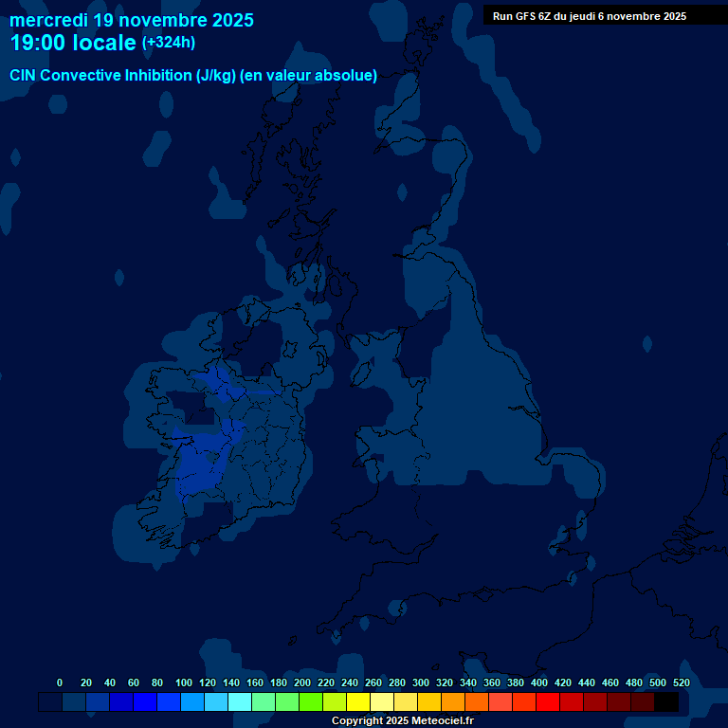
Task: Click the Run GFS 6Z header label
Action: [x=590, y=16]
